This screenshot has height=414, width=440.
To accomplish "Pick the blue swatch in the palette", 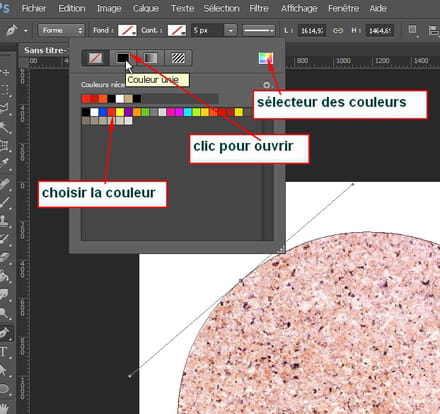I will [x=103, y=112].
